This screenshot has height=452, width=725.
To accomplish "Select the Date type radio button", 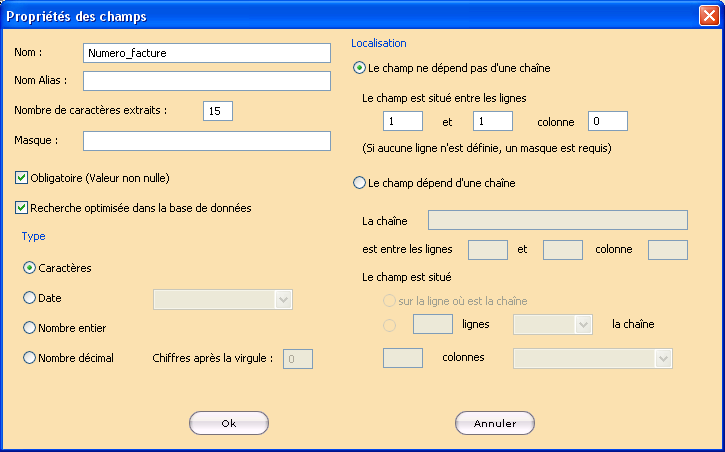I will [x=30, y=298].
